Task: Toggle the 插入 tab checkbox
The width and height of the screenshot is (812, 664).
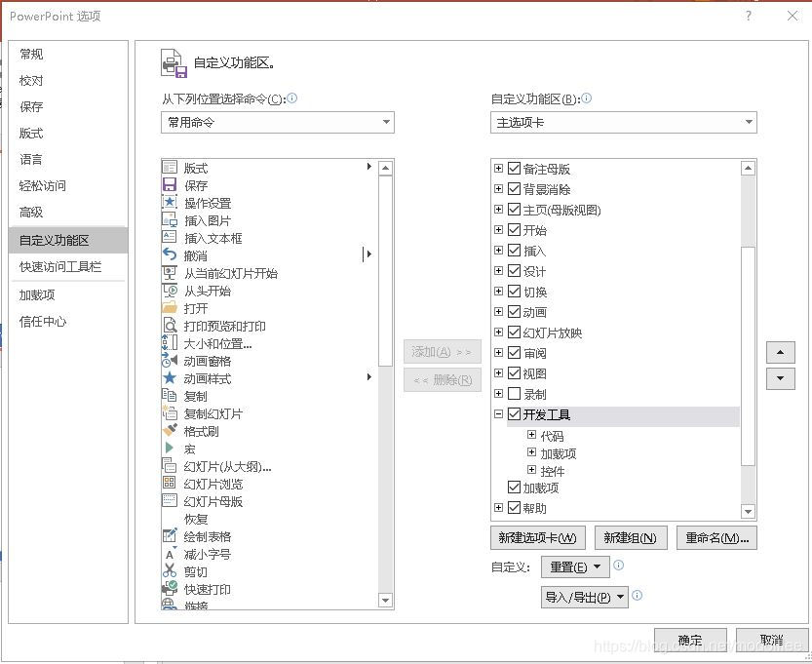Action: coord(514,251)
